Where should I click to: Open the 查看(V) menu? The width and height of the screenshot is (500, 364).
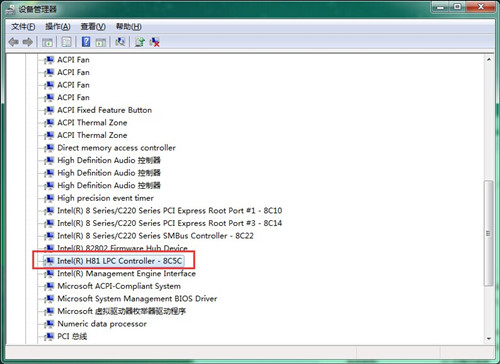(x=93, y=27)
